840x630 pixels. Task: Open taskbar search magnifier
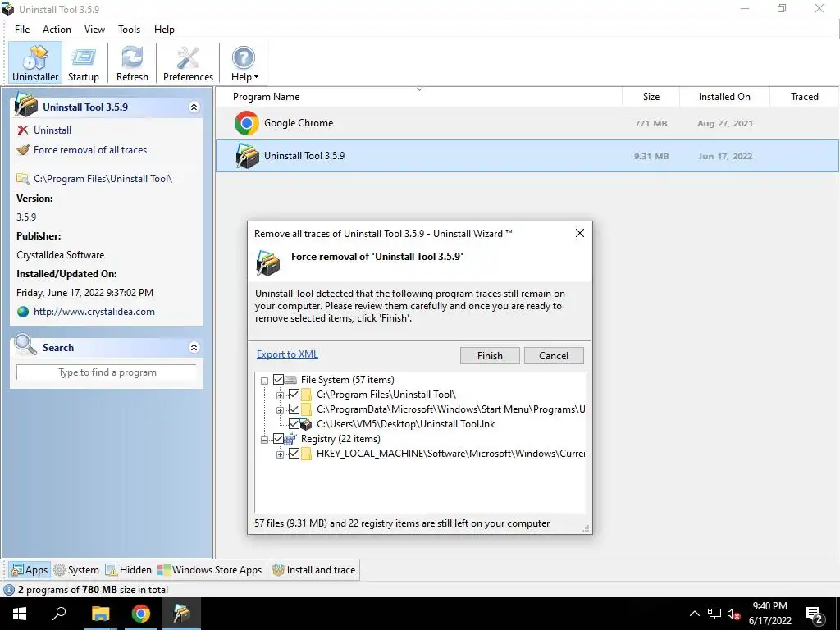click(x=59, y=614)
